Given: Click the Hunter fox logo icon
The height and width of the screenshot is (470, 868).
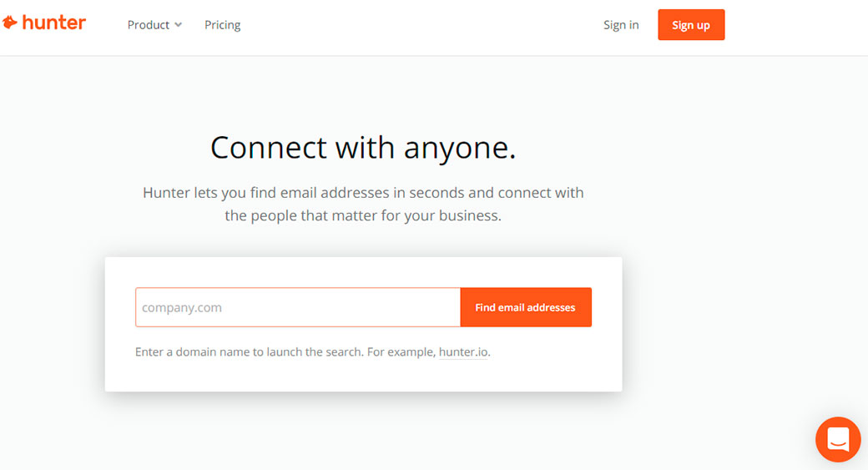Looking at the screenshot, I should tap(10, 23).
